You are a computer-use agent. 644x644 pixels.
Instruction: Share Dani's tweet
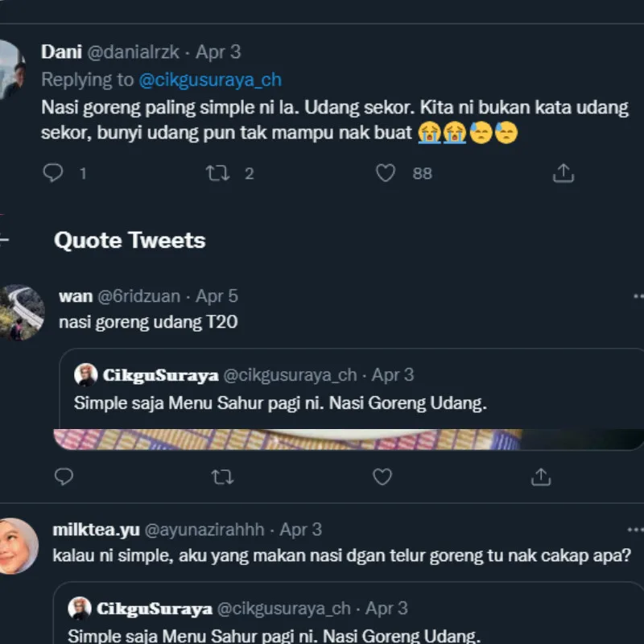point(563,172)
